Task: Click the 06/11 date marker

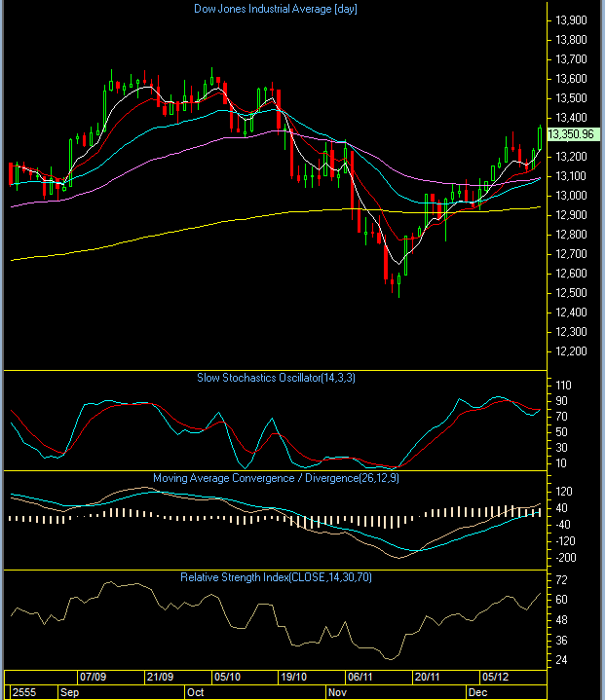Action: click(360, 677)
